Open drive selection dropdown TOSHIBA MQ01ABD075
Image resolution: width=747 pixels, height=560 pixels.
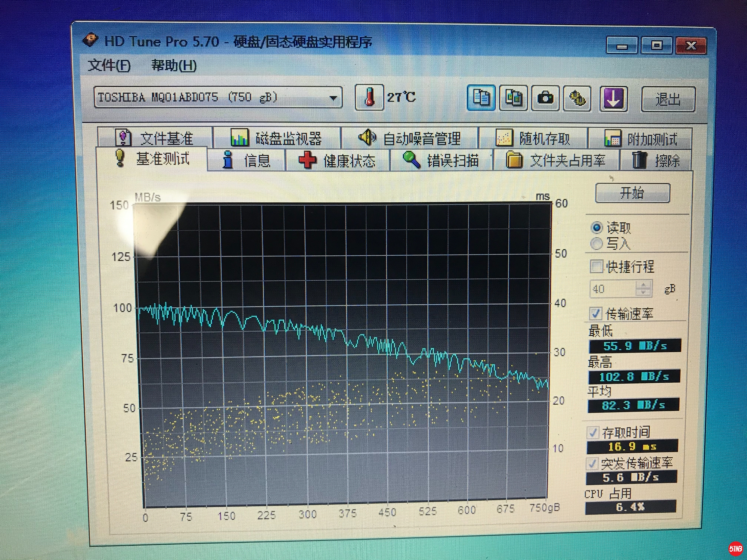(218, 97)
